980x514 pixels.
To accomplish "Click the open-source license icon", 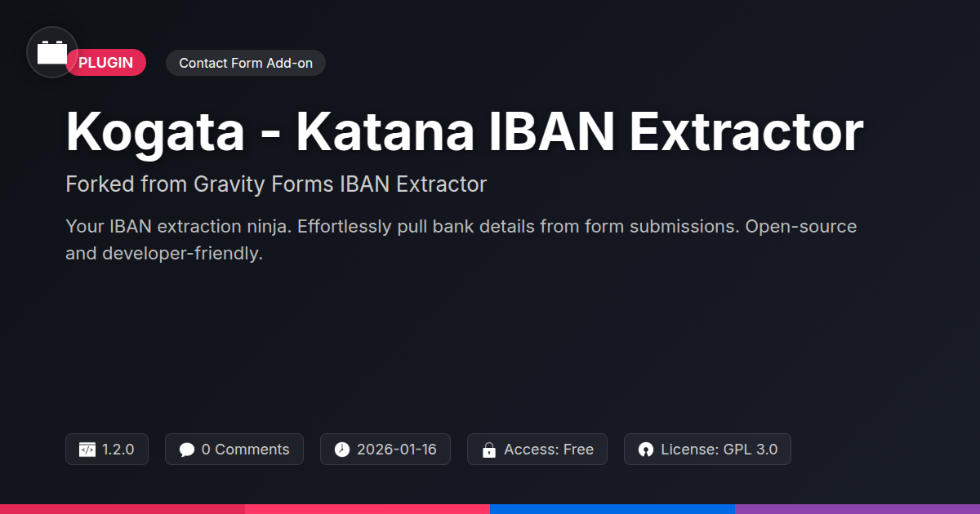I will (646, 450).
